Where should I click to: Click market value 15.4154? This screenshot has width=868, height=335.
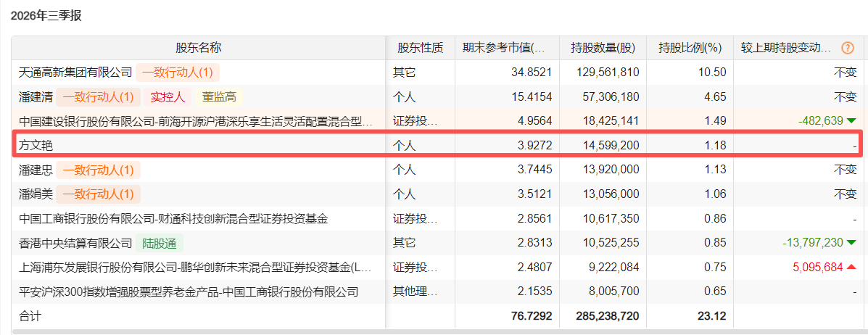pyautogui.click(x=530, y=97)
